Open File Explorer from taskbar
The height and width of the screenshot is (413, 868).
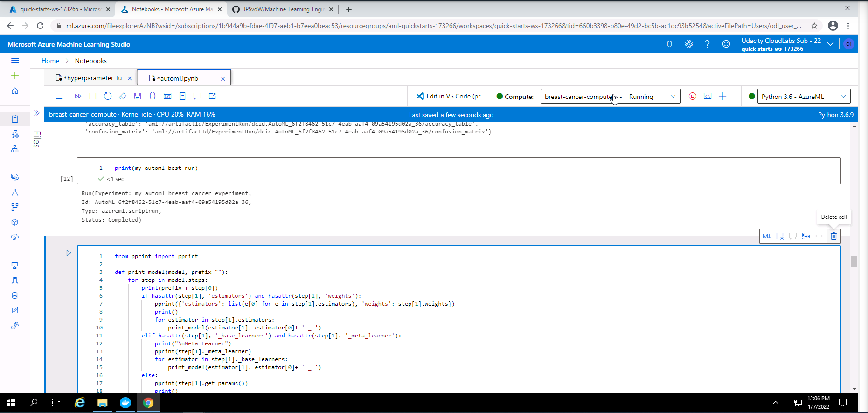tap(103, 403)
